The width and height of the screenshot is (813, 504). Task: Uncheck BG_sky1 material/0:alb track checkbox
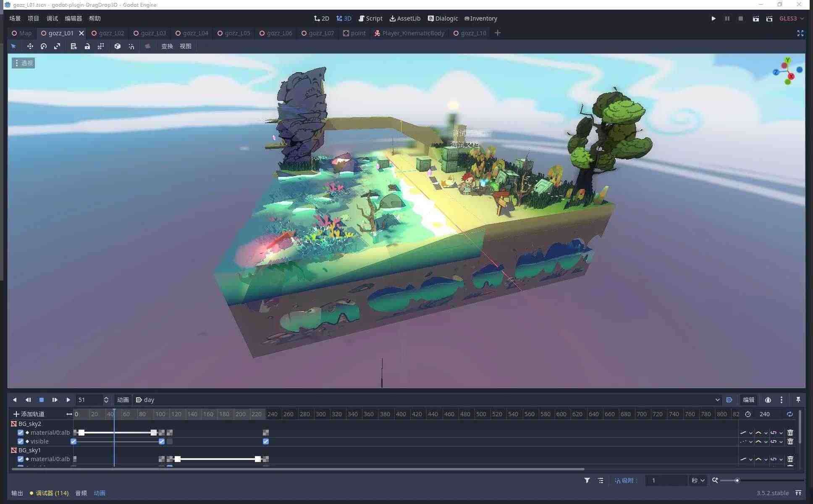click(x=21, y=459)
